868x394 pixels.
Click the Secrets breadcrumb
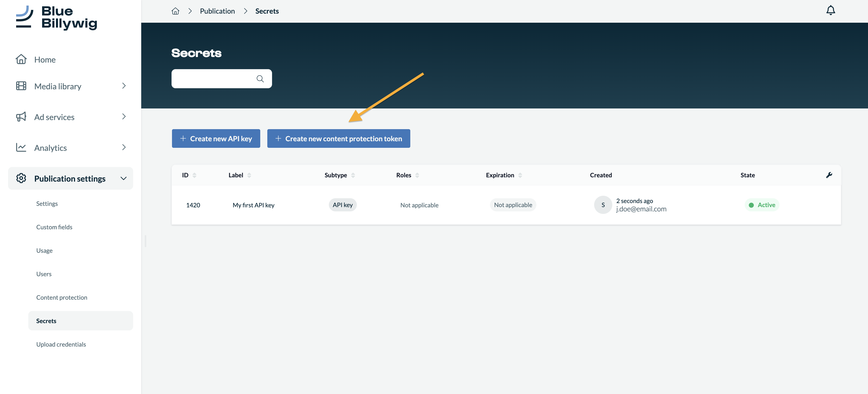[x=267, y=11]
